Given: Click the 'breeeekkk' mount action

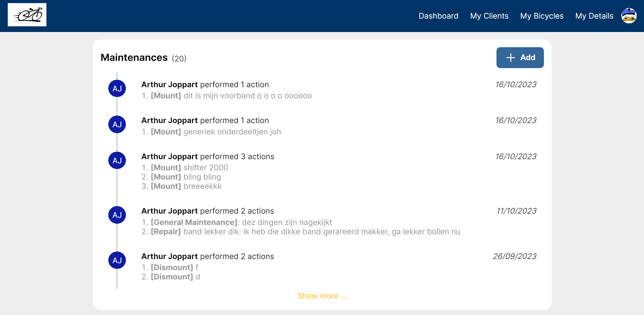Looking at the screenshot, I should pos(182,186).
